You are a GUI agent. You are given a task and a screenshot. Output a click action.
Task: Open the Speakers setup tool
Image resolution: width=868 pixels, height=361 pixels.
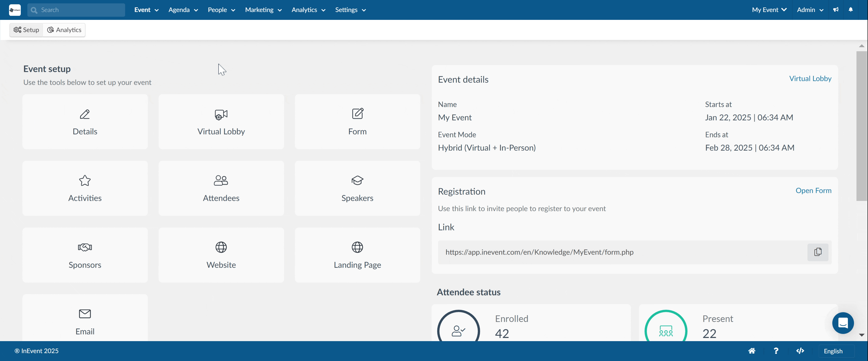[357, 188]
